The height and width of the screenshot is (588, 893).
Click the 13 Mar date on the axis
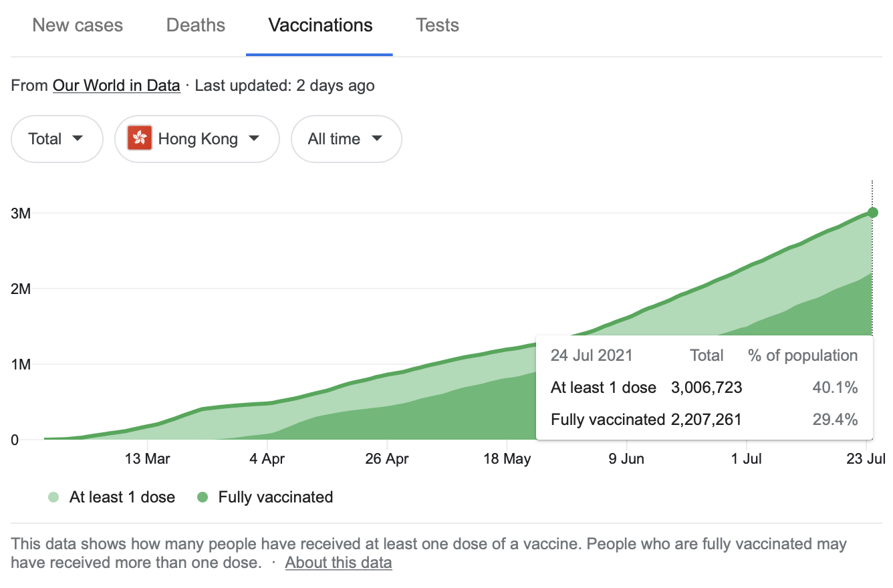tap(147, 459)
